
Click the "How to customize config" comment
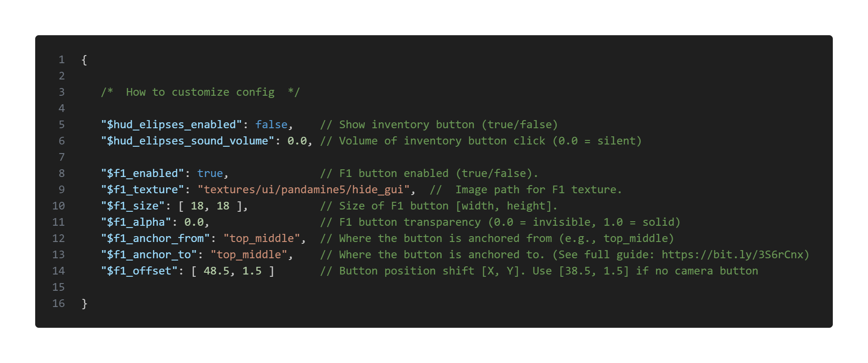tap(200, 92)
